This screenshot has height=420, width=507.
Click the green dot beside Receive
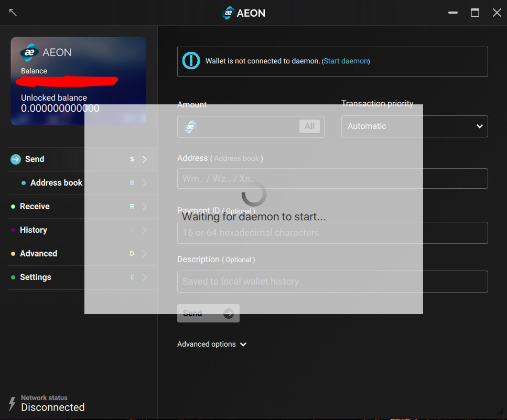coord(13,207)
